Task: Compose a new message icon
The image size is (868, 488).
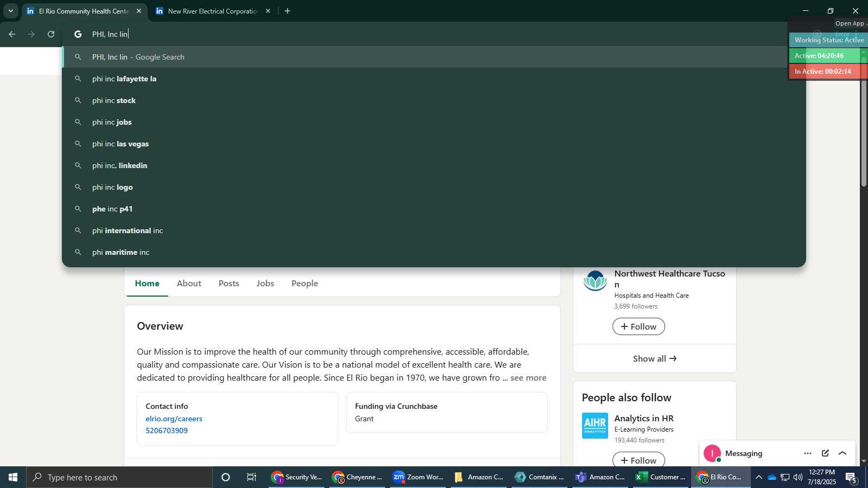Action: [x=825, y=453]
